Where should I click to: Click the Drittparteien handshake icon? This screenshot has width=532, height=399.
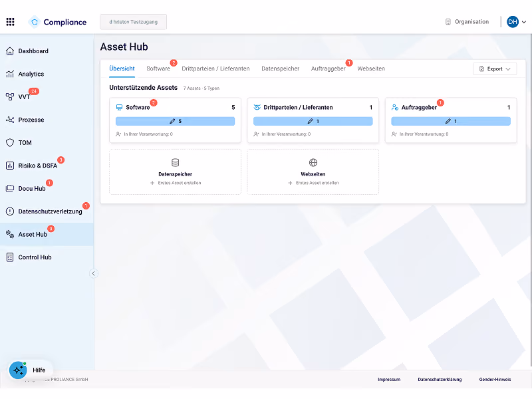(257, 108)
